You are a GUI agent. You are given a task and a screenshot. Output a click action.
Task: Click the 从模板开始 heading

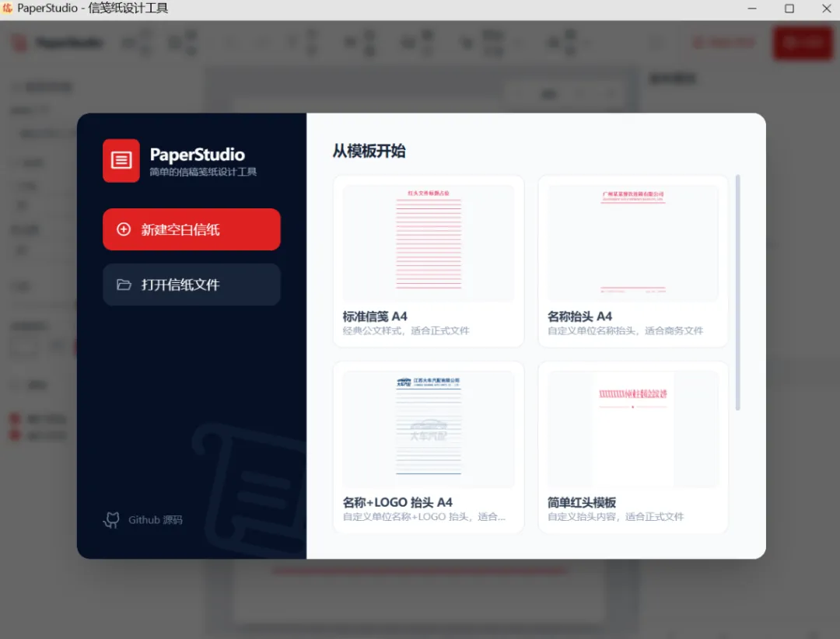click(369, 151)
